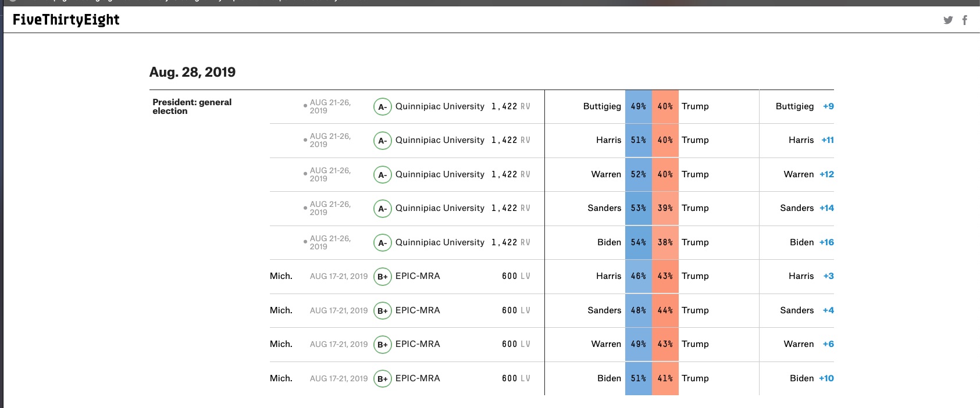Open Quinnipiac University link in Buttigieg row

(x=440, y=106)
